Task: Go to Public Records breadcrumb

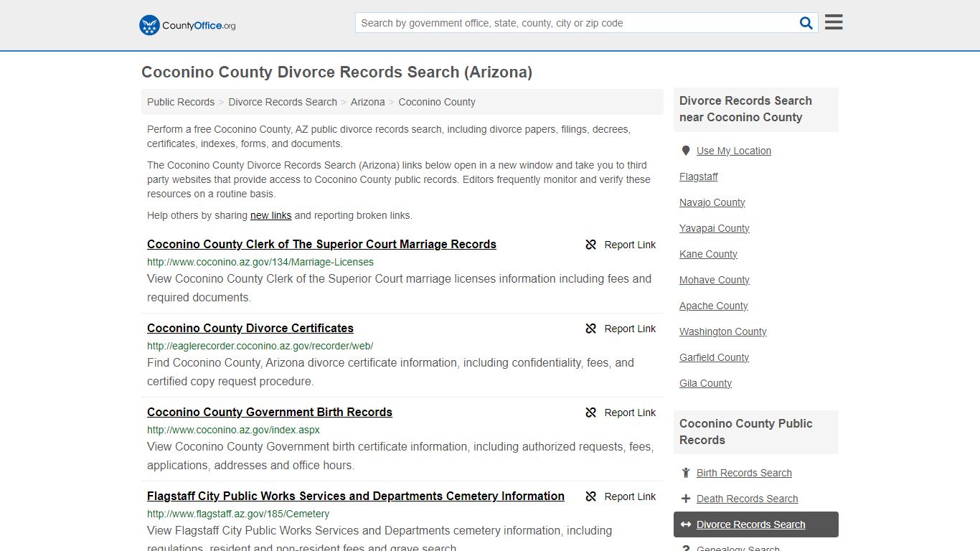Action: point(181,102)
